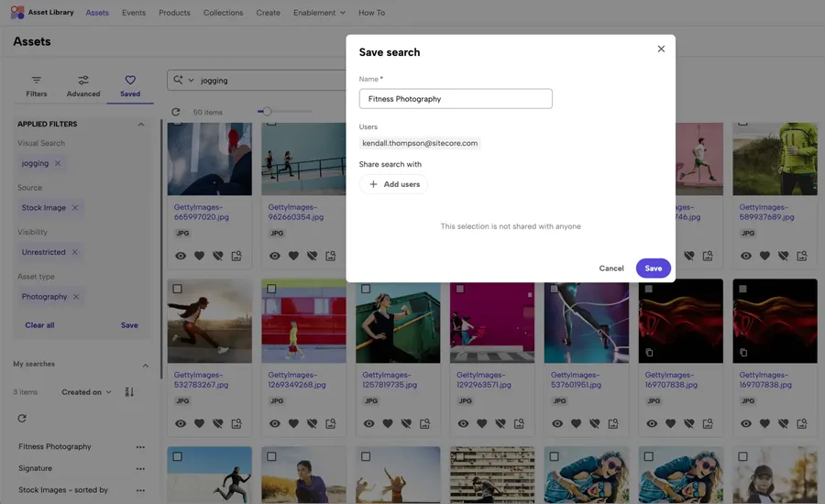Select checkbox on GettyImages-532783267.jpg thumbnail
The width and height of the screenshot is (825, 504).
coord(177,289)
